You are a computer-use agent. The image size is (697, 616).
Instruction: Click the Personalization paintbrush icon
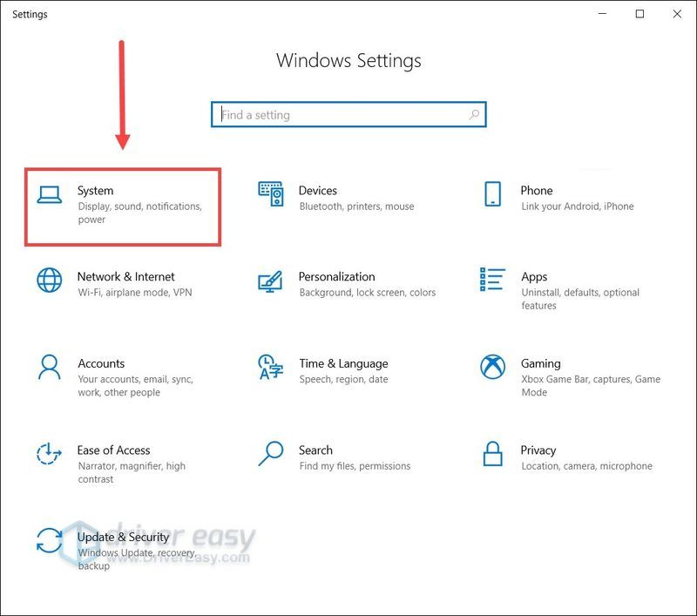271,281
